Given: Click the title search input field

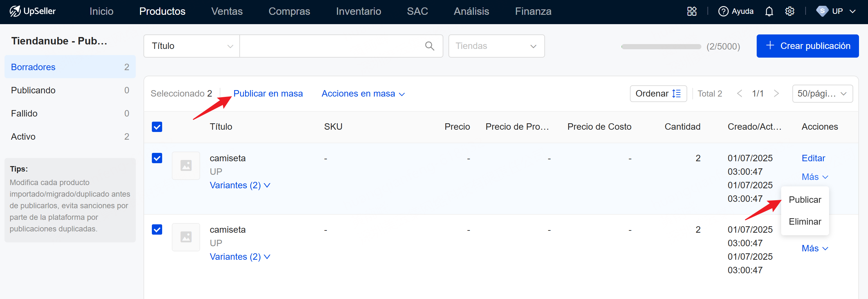Looking at the screenshot, I should pyautogui.click(x=330, y=46).
